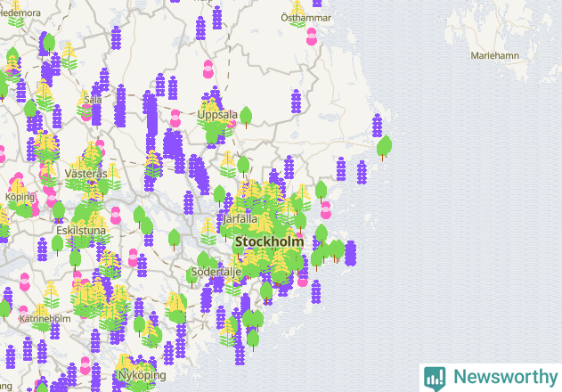This screenshot has height=392, width=562.
Task: Click the Stockholm city label
Action: click(269, 241)
